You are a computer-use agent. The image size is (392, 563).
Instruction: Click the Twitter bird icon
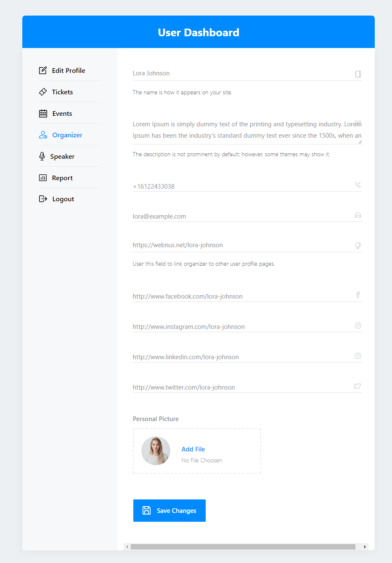click(358, 386)
